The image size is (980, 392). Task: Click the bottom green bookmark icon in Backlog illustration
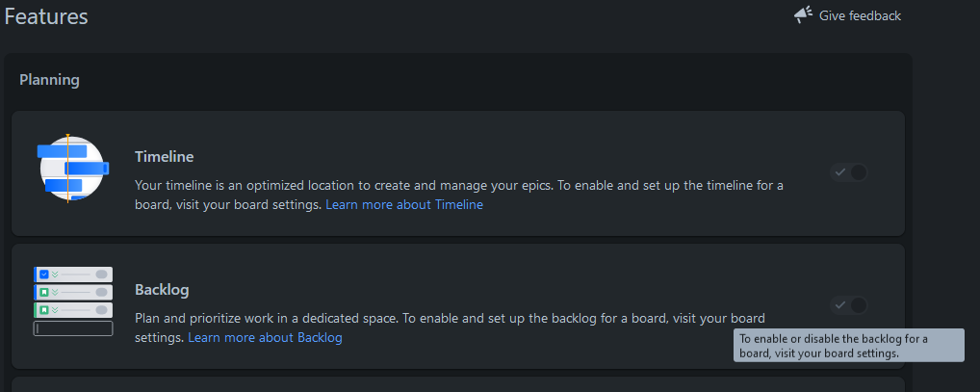(43, 310)
